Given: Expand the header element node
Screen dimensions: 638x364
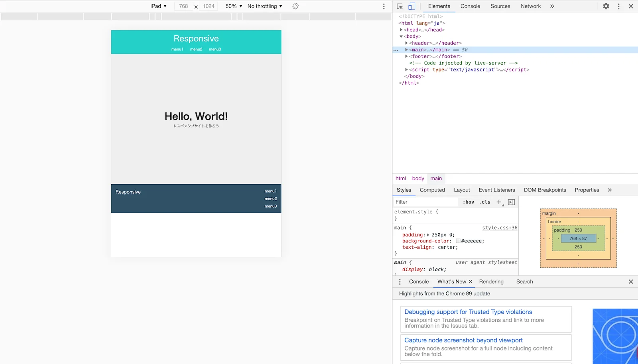Looking at the screenshot, I should 406,43.
